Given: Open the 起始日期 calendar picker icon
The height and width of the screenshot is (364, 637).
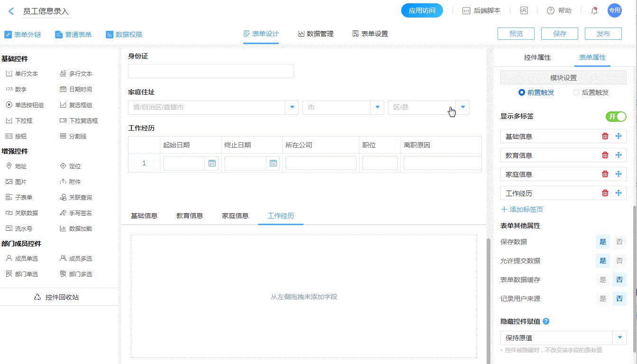Looking at the screenshot, I should click(x=212, y=163).
